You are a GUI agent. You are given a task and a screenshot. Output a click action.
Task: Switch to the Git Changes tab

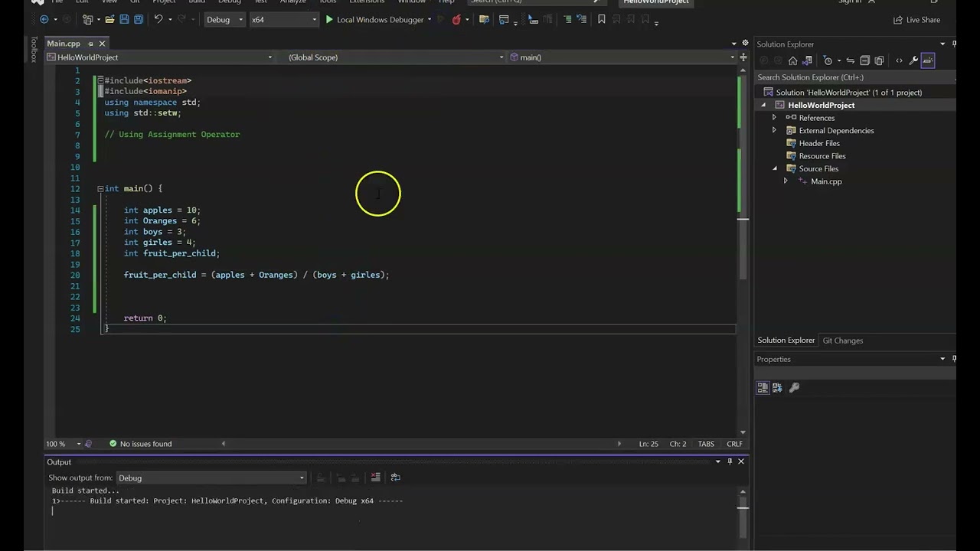coord(842,341)
